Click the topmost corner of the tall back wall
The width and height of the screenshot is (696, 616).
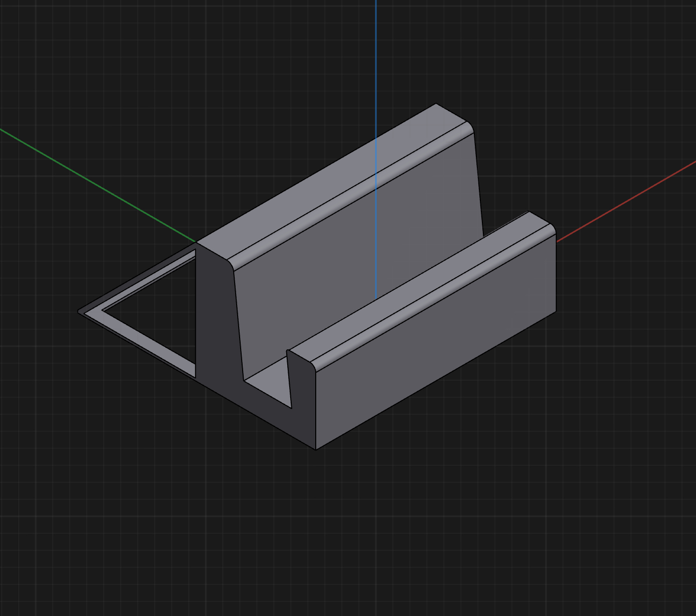click(x=436, y=104)
